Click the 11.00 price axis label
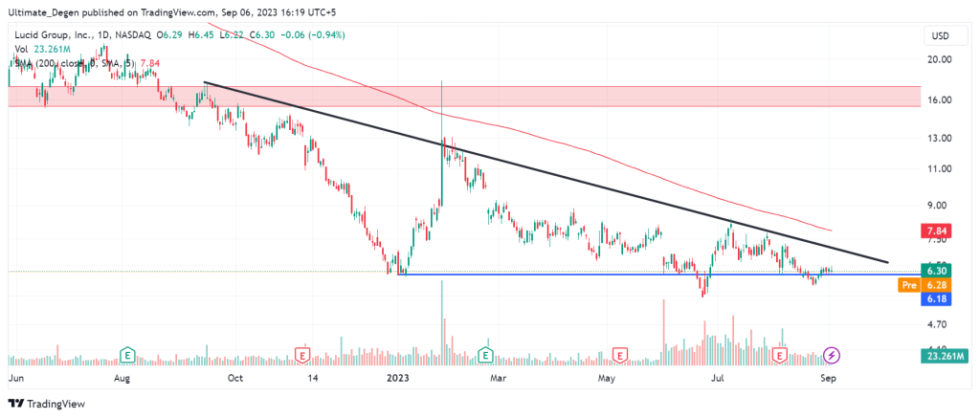Screen dimensions: 980x418 tap(940, 168)
